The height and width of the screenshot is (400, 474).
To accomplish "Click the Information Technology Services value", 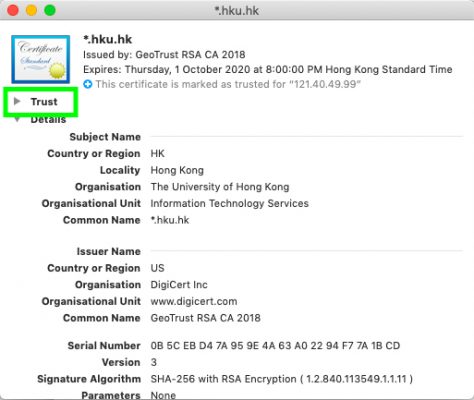I will [x=229, y=203].
